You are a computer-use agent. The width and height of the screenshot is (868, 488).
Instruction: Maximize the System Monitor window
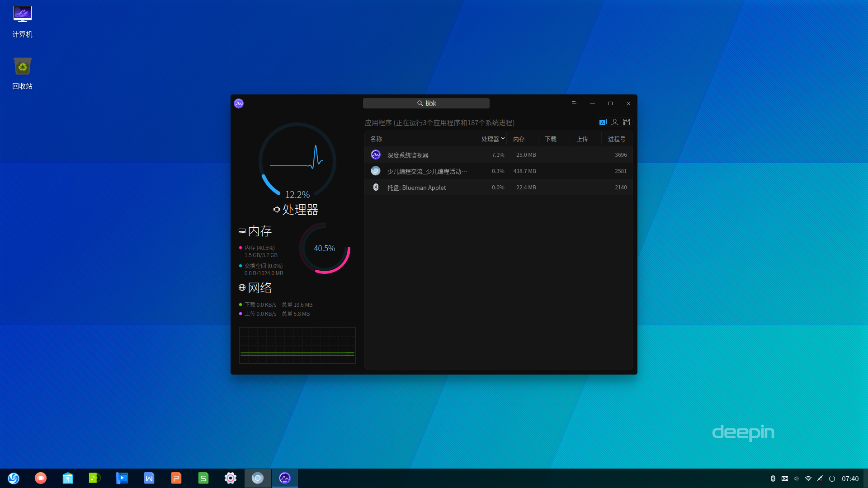[610, 103]
